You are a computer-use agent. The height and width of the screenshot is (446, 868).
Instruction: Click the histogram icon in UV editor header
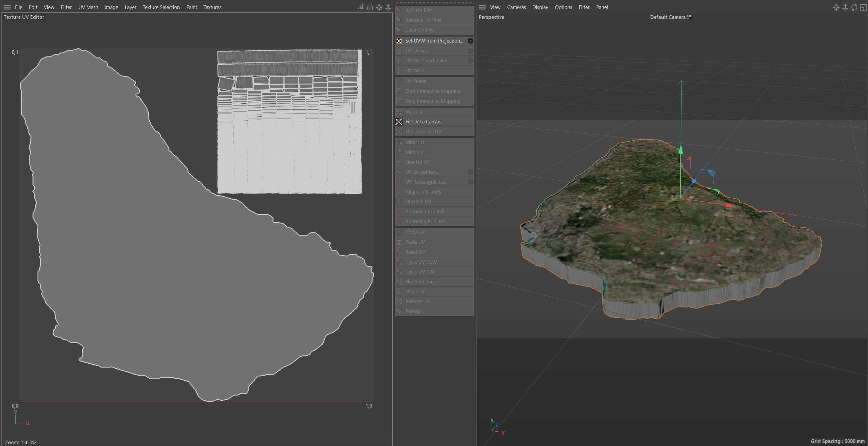[x=361, y=7]
